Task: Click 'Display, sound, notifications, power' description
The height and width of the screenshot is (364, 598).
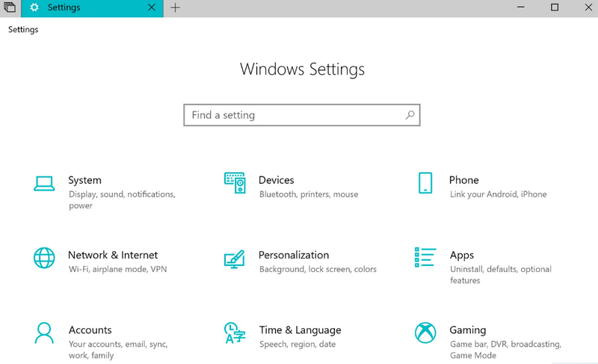Action: tap(122, 200)
